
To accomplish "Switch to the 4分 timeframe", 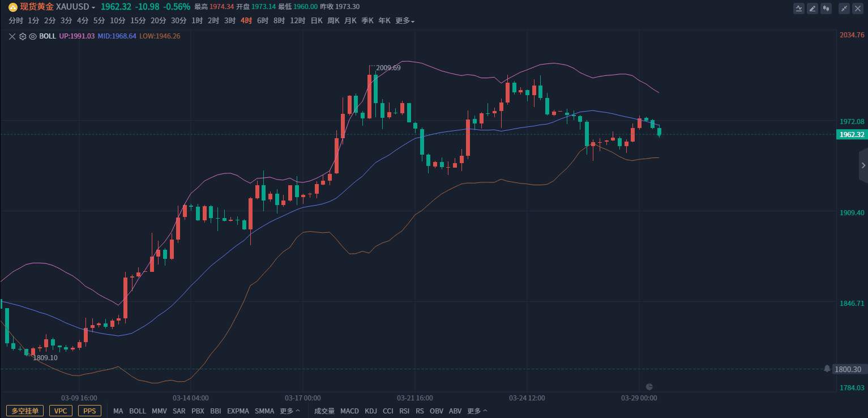I will pos(83,21).
